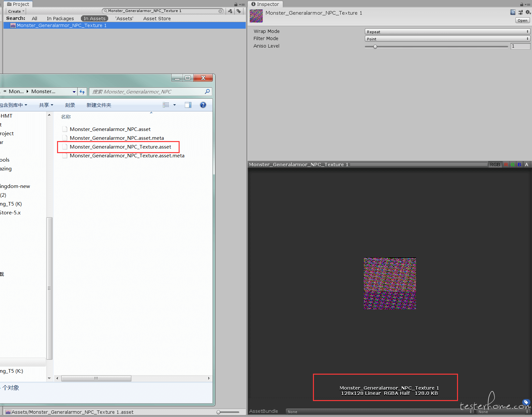The image size is (532, 417).
Task: Open the Project panel options menu
Action: [x=242, y=5]
